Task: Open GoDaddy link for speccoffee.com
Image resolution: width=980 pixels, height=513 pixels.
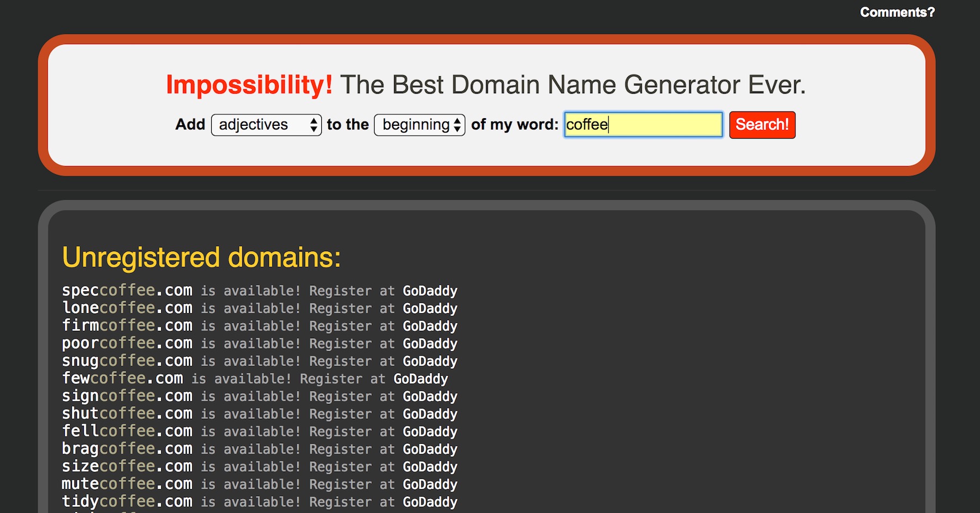Action: pos(430,291)
